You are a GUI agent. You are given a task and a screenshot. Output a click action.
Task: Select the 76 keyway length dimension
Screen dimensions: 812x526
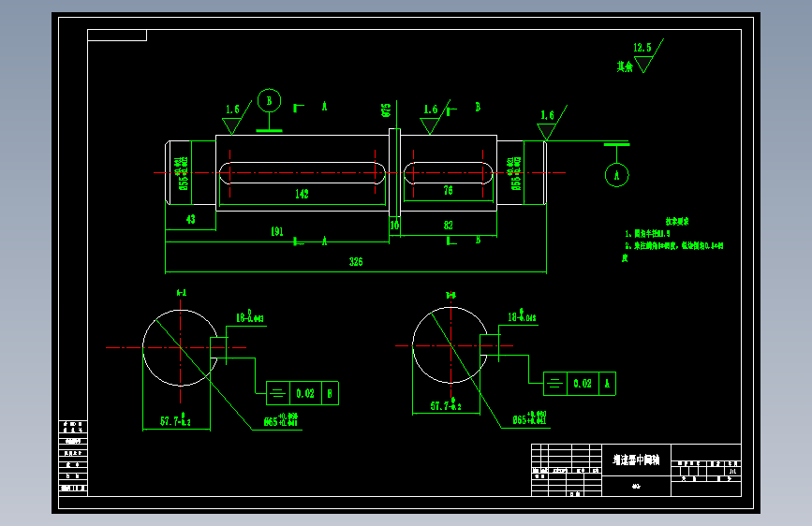click(448, 191)
